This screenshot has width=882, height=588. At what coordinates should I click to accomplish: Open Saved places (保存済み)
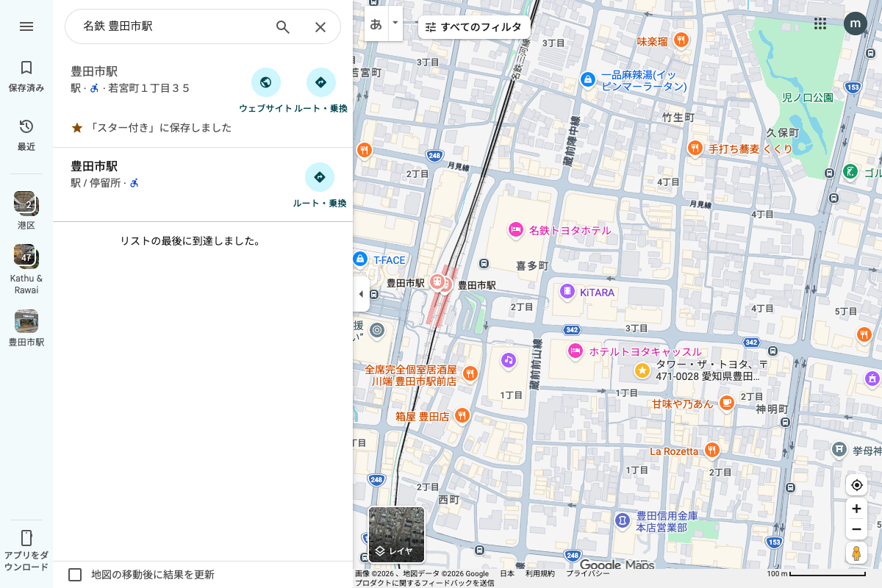click(x=26, y=76)
